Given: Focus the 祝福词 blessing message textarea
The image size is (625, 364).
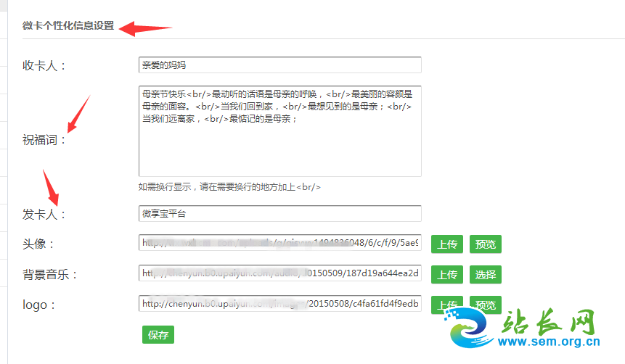Looking at the screenshot, I should coord(279,131).
